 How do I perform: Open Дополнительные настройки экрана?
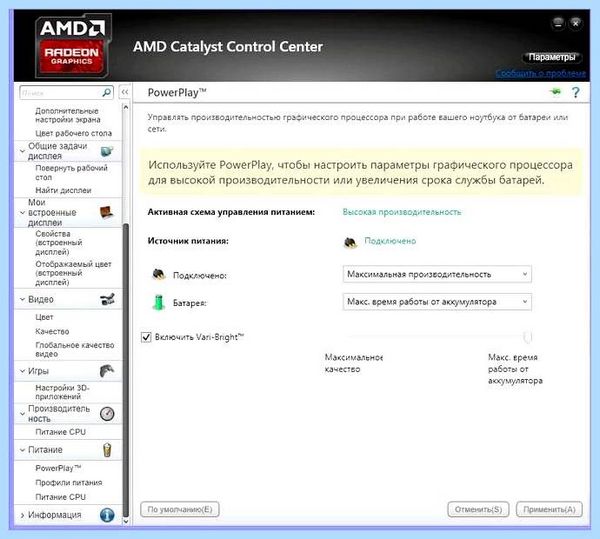[68, 115]
